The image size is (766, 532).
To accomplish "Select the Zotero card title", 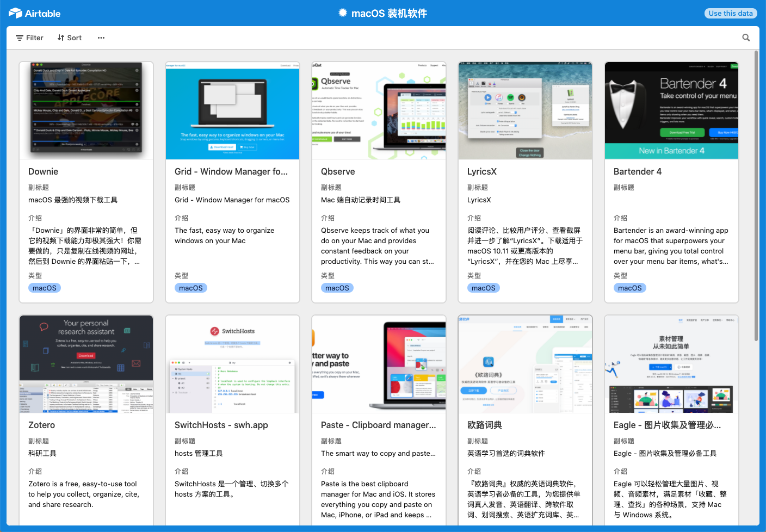I will (x=41, y=425).
